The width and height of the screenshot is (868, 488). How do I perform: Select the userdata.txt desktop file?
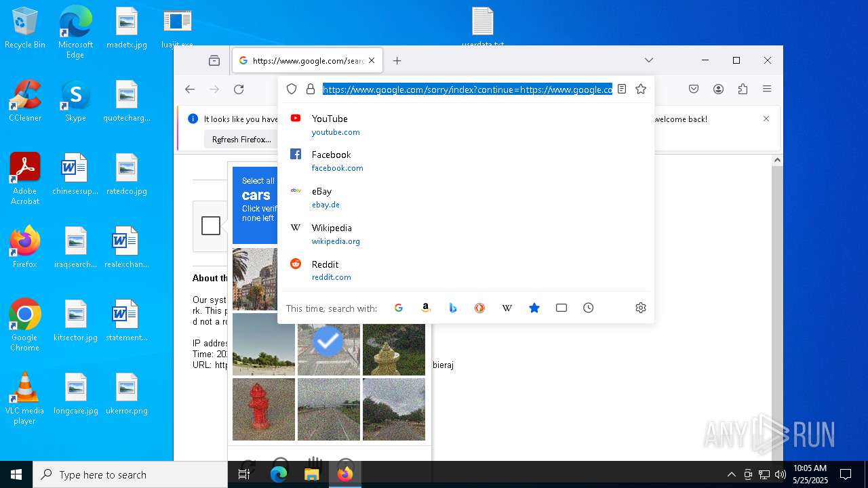click(x=483, y=28)
